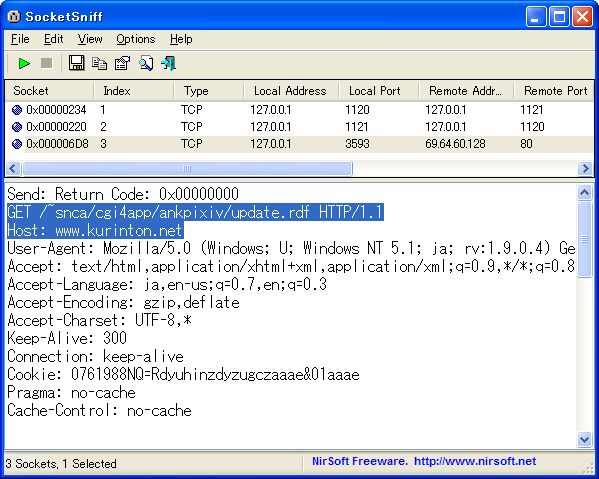Select the socket icon for 0x00000234

pyautogui.click(x=17, y=110)
